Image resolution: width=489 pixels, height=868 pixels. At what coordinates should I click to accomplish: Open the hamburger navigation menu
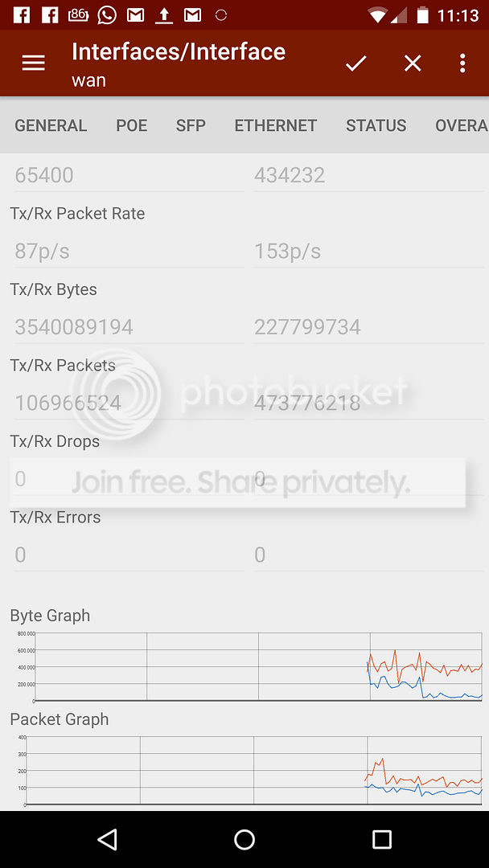pyautogui.click(x=33, y=63)
